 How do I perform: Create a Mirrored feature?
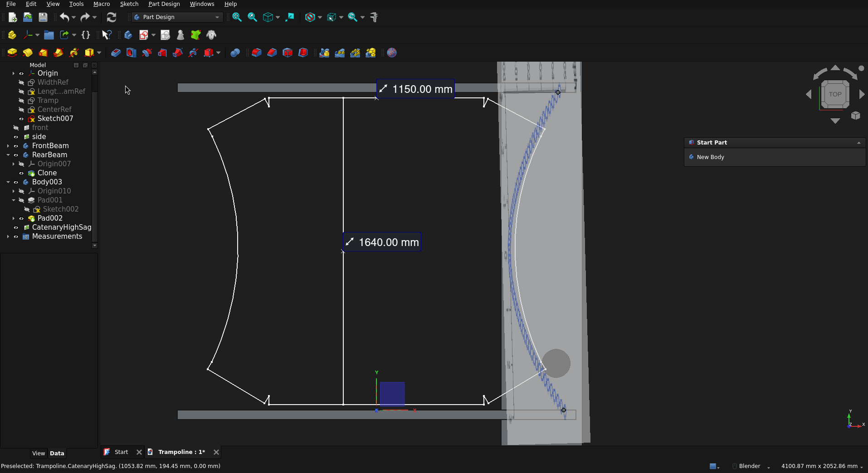(324, 53)
